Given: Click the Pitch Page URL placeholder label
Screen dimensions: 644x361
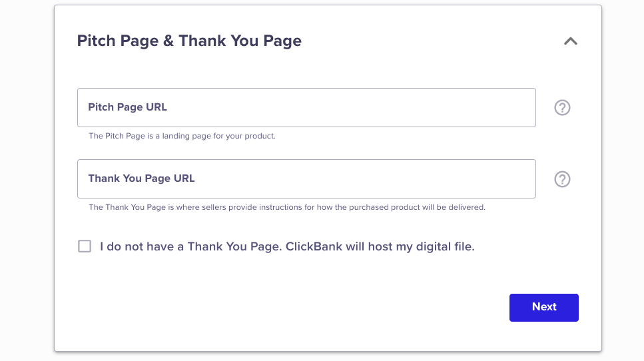Looking at the screenshot, I should click(x=128, y=107).
